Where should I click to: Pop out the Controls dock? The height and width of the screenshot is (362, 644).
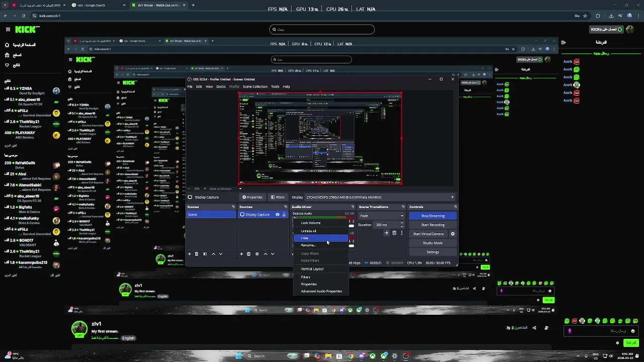tap(455, 207)
